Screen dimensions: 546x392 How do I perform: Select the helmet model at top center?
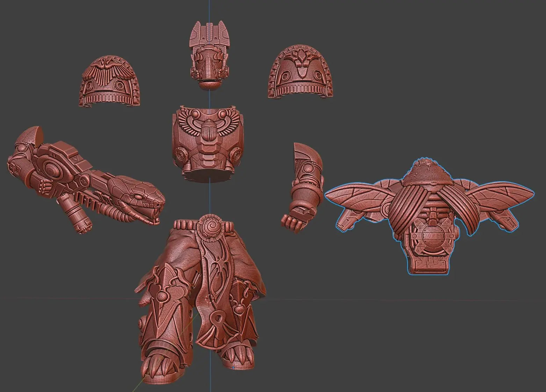pos(209,55)
